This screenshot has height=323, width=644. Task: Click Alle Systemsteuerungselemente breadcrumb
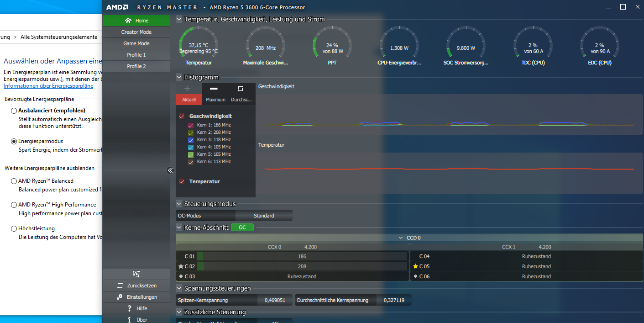59,37
